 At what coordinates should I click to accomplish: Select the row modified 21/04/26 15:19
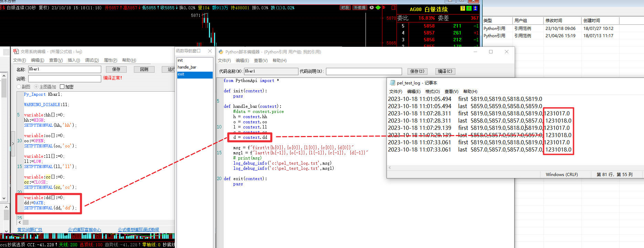click(x=563, y=36)
